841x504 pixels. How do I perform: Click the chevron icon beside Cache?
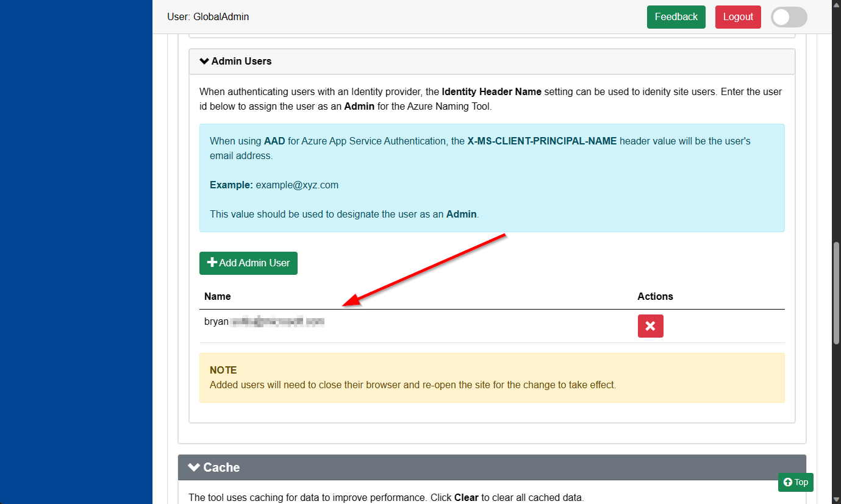[x=194, y=467]
